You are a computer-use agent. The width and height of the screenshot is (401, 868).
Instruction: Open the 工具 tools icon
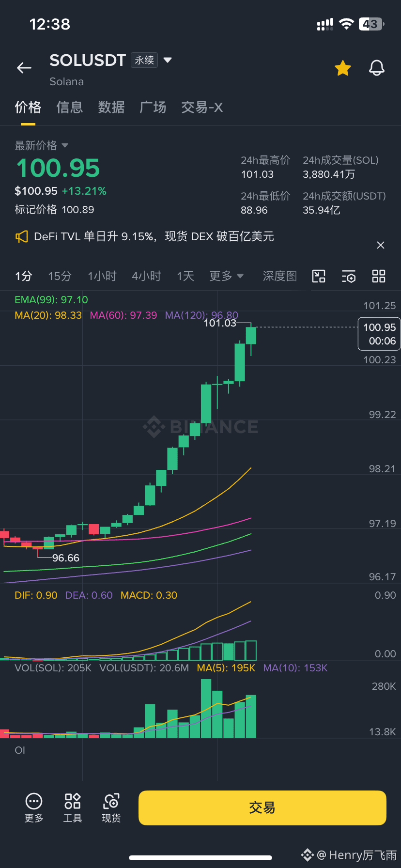73,808
